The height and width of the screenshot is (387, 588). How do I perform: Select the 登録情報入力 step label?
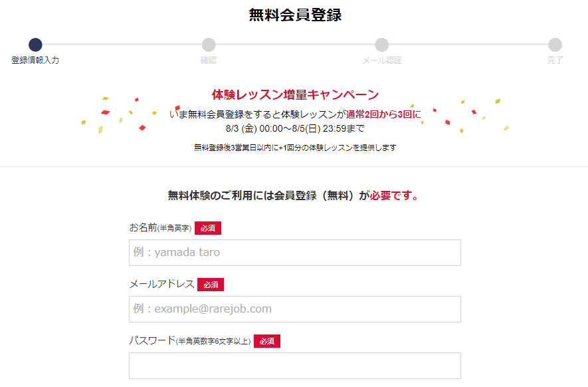[35, 60]
